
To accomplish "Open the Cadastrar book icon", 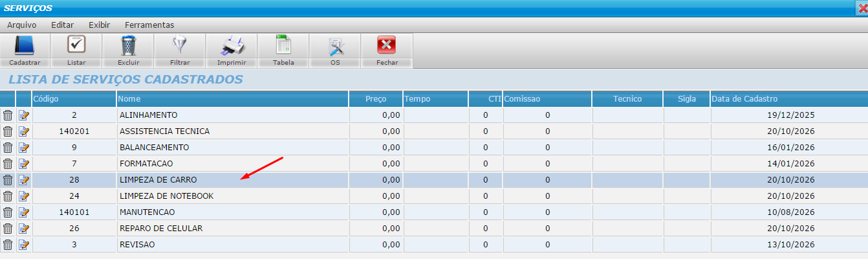I will (25, 45).
